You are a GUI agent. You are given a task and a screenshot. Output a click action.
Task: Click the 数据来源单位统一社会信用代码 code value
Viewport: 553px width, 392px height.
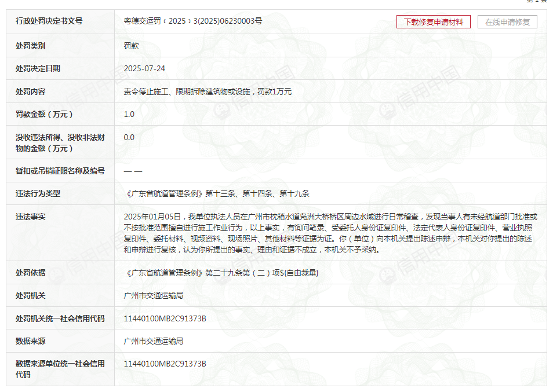(x=165, y=364)
